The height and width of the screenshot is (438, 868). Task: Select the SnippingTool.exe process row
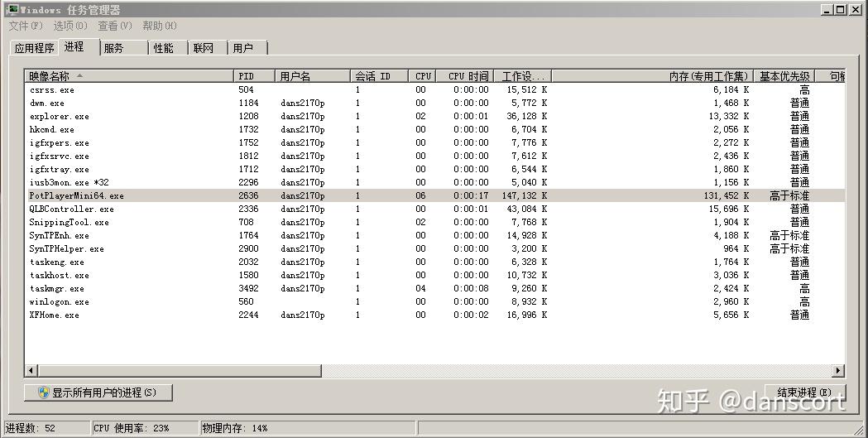434,222
